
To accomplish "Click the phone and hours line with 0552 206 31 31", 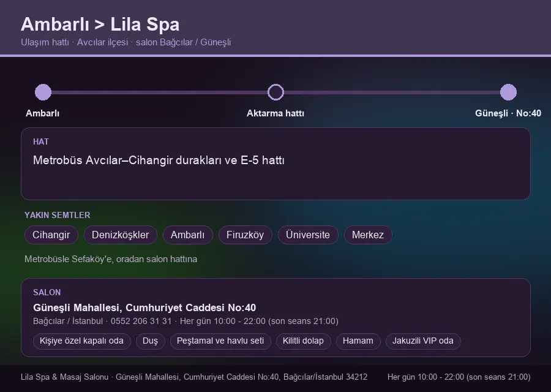I will pyautogui.click(x=186, y=322).
